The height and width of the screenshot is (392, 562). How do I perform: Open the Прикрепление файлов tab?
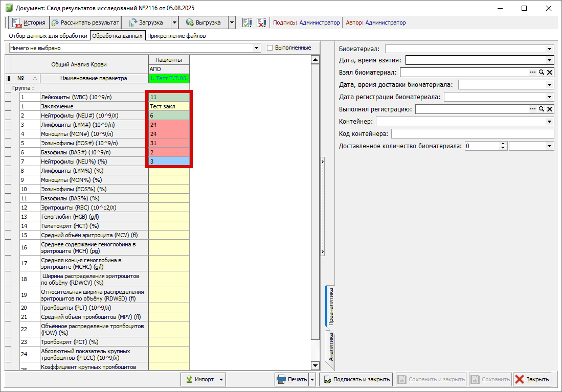click(x=176, y=36)
